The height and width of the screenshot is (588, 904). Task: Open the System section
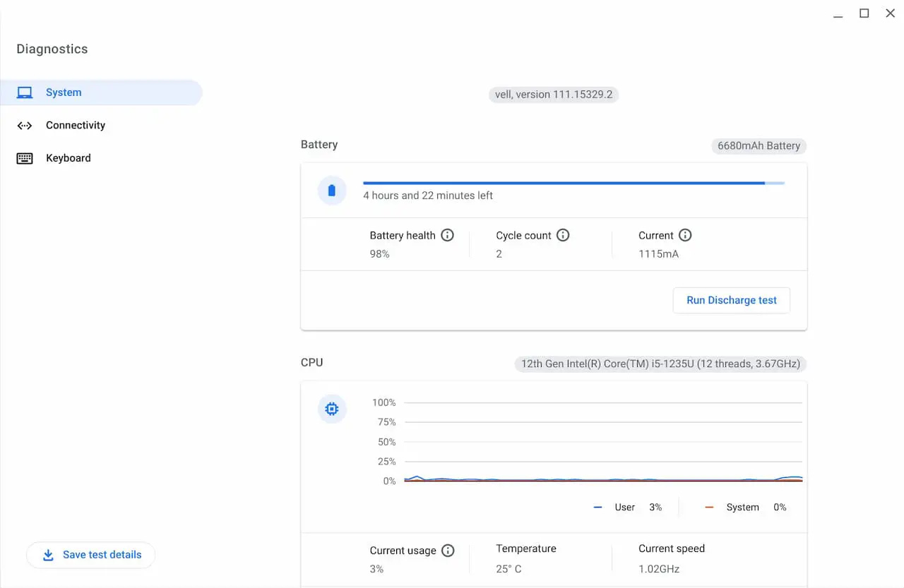pyautogui.click(x=101, y=92)
